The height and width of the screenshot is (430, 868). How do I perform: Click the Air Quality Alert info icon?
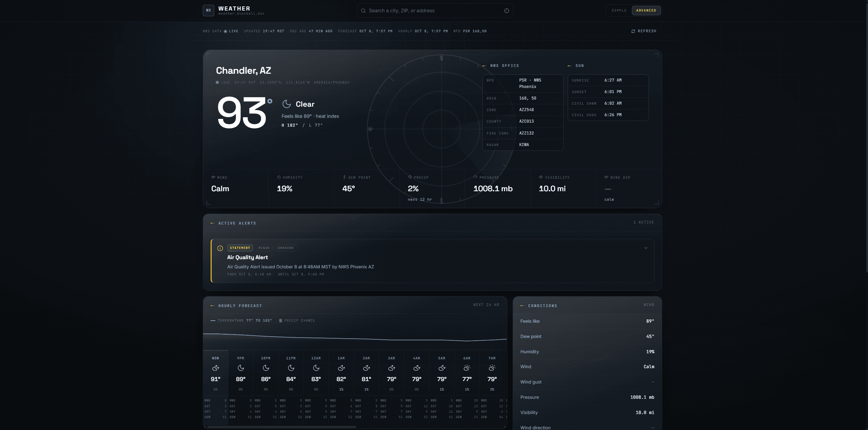pos(220,248)
